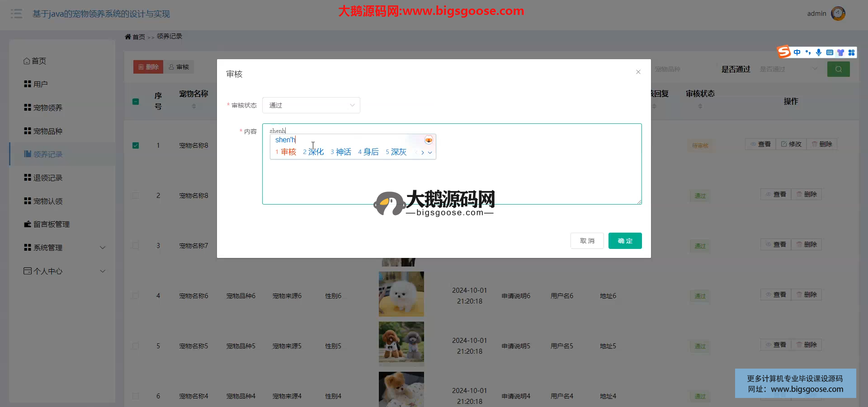Uncheck the checkbox for row 1
Viewport: 868px width, 407px height.
click(x=136, y=145)
